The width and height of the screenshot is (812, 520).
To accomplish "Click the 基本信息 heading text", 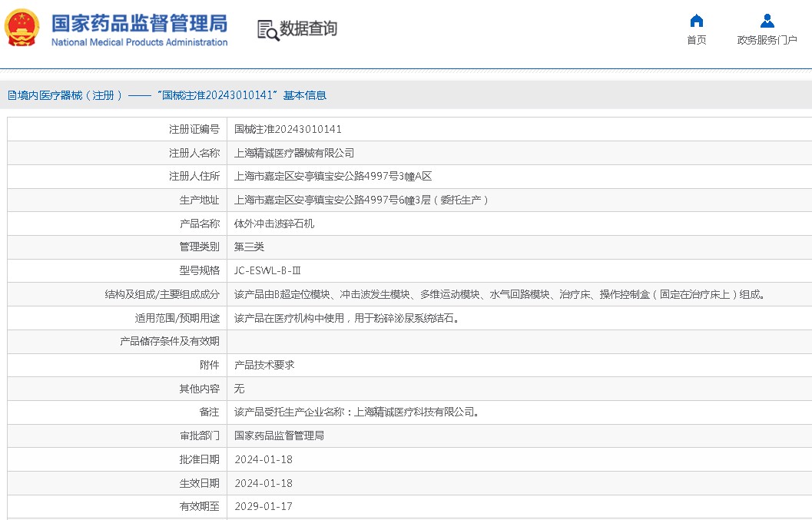I will [x=304, y=95].
